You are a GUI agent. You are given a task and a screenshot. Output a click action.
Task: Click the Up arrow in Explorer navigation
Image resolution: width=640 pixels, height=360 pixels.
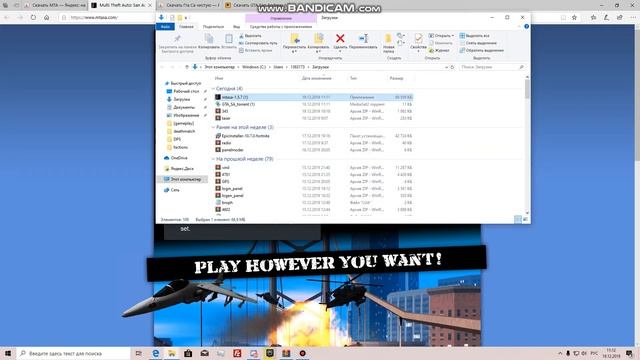[x=187, y=67]
